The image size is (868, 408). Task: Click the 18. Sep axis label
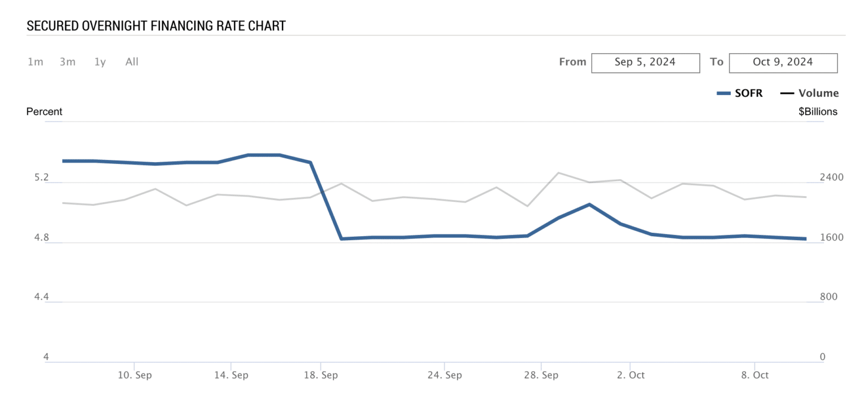320,375
